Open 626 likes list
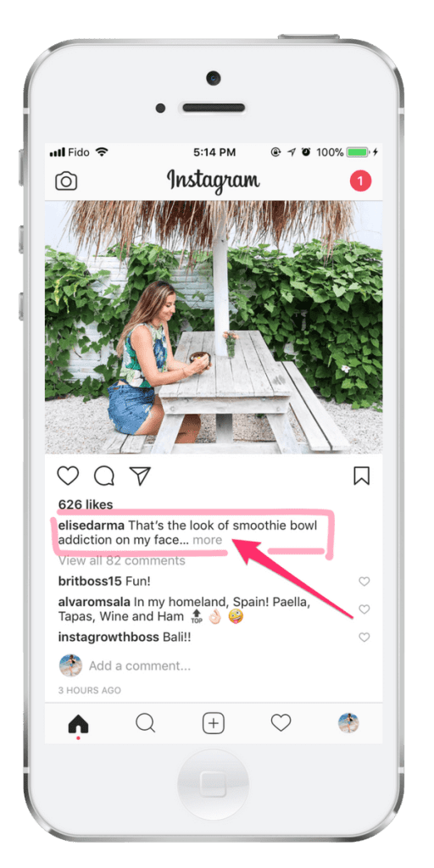This screenshot has width=434, height=868. click(86, 504)
